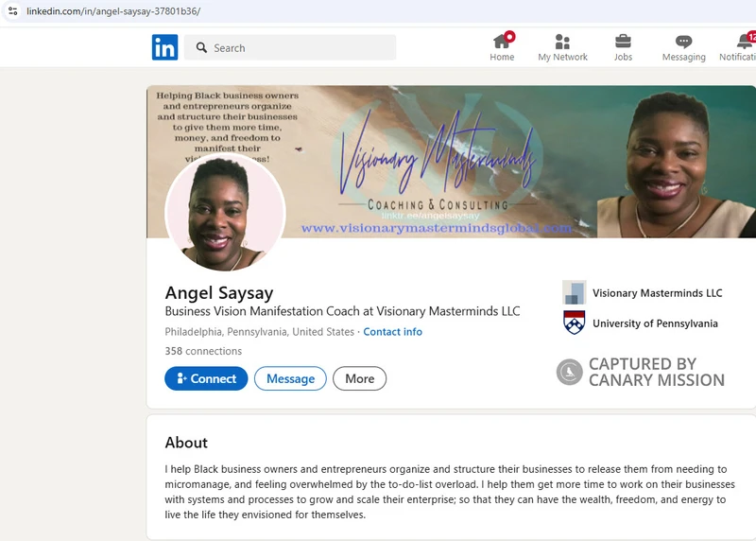Click the Home label in navigation
This screenshot has height=541, width=756.
(x=502, y=57)
